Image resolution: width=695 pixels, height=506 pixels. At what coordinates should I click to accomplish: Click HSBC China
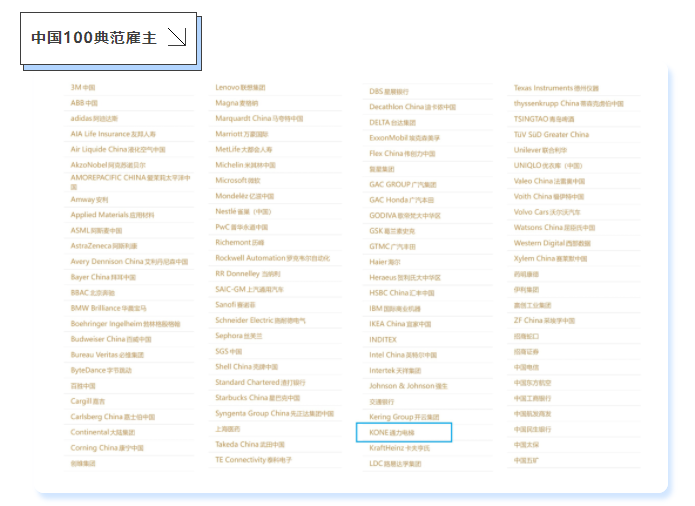pos(402,293)
